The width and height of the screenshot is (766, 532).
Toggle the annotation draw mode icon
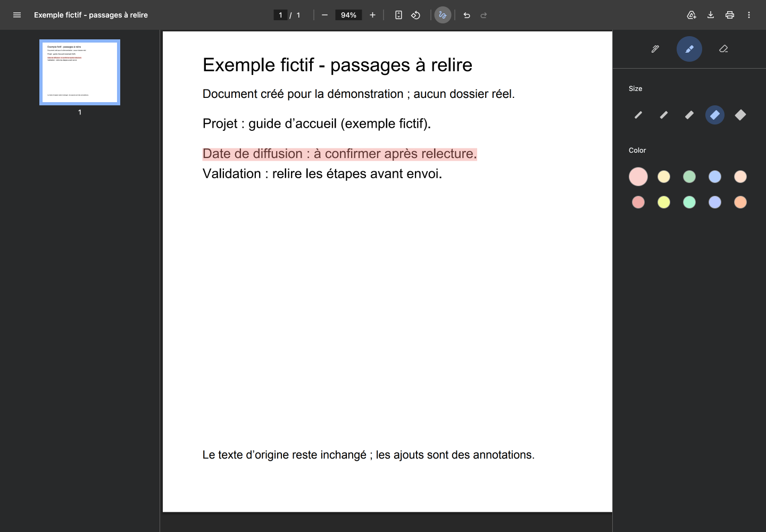pyautogui.click(x=443, y=15)
